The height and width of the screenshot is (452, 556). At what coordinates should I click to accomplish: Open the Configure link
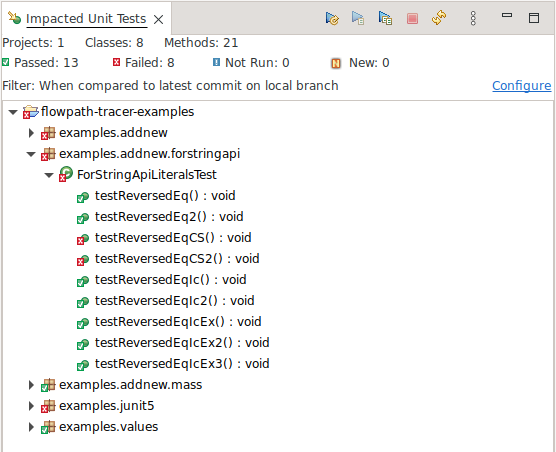(522, 85)
